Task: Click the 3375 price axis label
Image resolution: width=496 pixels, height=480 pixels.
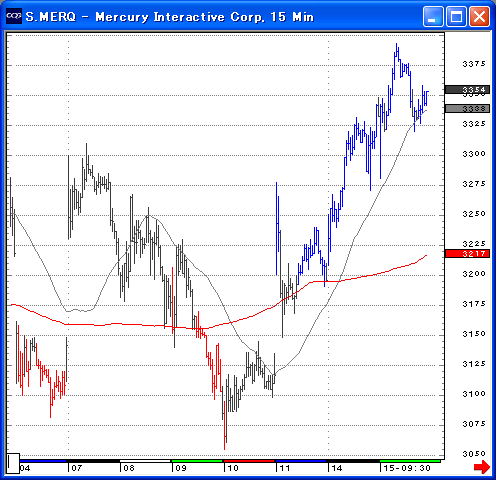Action: pyautogui.click(x=474, y=64)
